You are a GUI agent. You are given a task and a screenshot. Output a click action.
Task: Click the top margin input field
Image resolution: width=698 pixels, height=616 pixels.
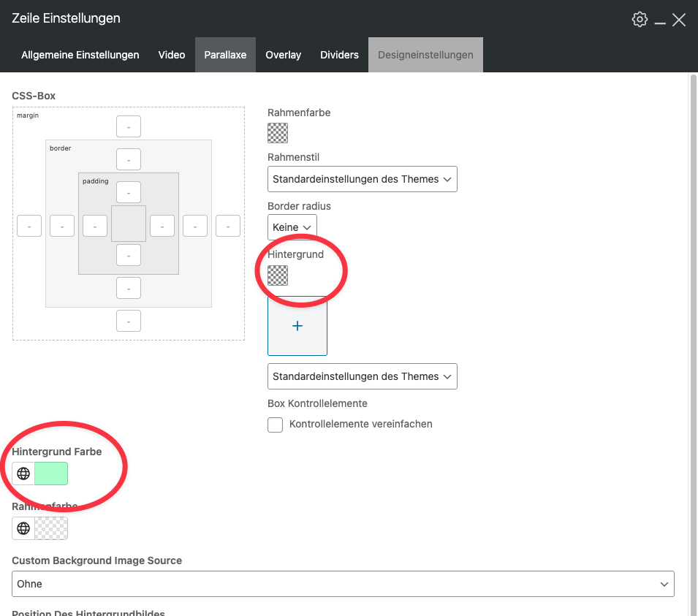(x=129, y=126)
